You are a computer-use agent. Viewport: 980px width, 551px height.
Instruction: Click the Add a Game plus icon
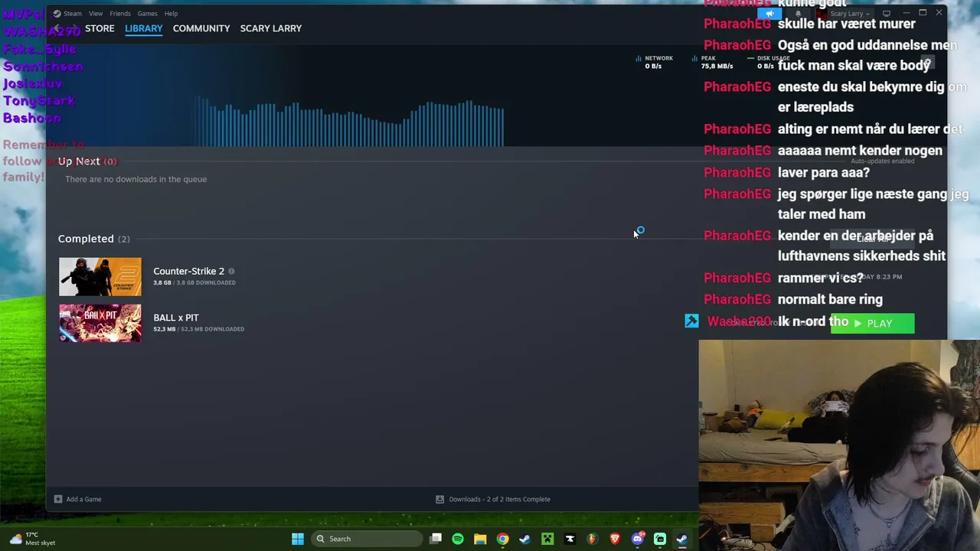click(x=58, y=499)
